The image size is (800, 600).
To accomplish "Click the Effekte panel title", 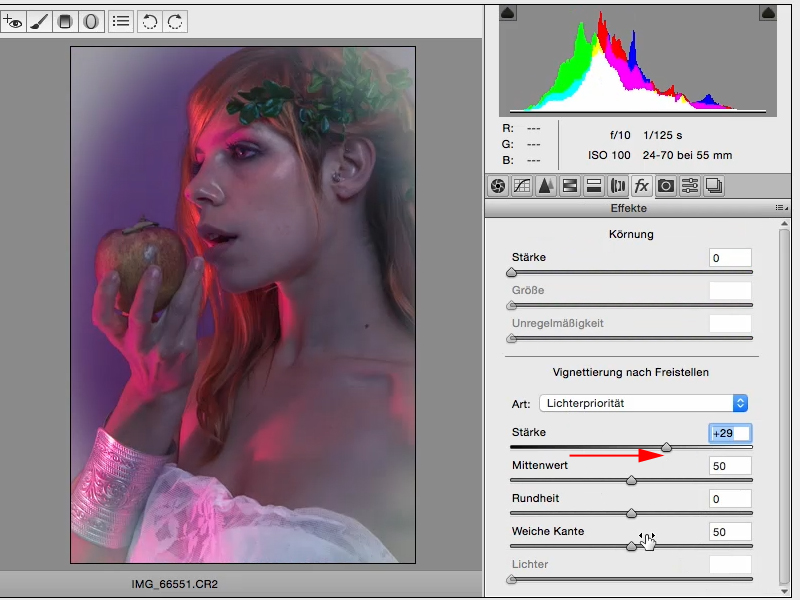I will [629, 208].
